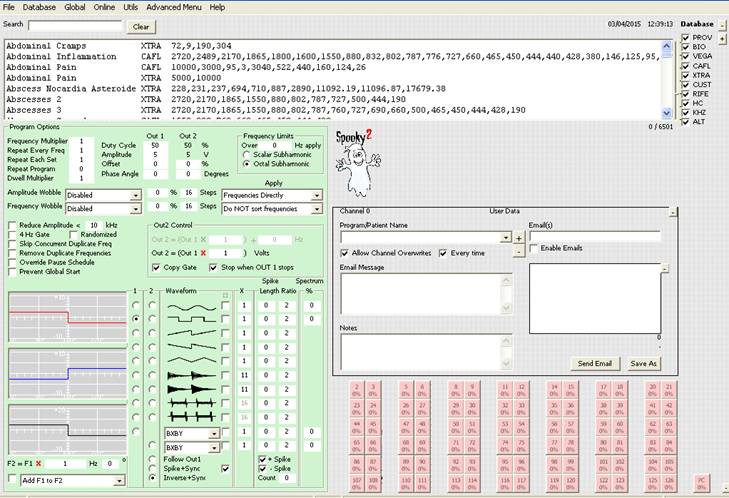The width and height of the screenshot is (729, 498).
Task: Collapse the User Data panel with corner button
Action: [673, 212]
